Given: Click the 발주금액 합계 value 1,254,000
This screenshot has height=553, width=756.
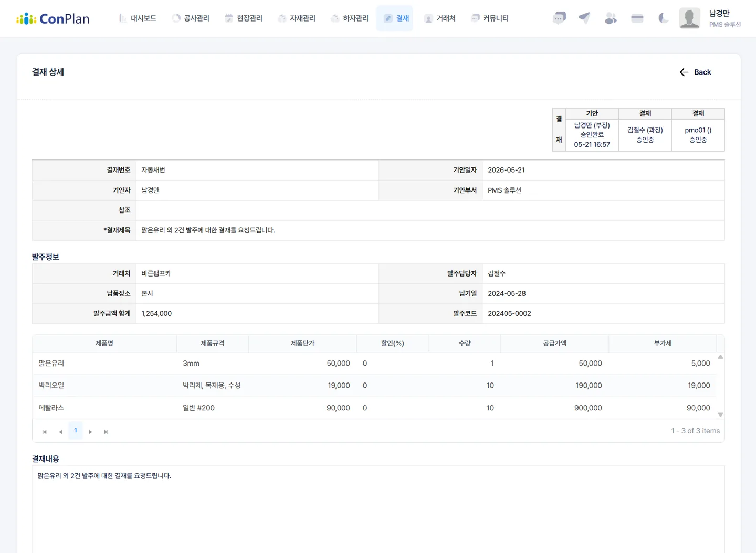Looking at the screenshot, I should pos(156,314).
